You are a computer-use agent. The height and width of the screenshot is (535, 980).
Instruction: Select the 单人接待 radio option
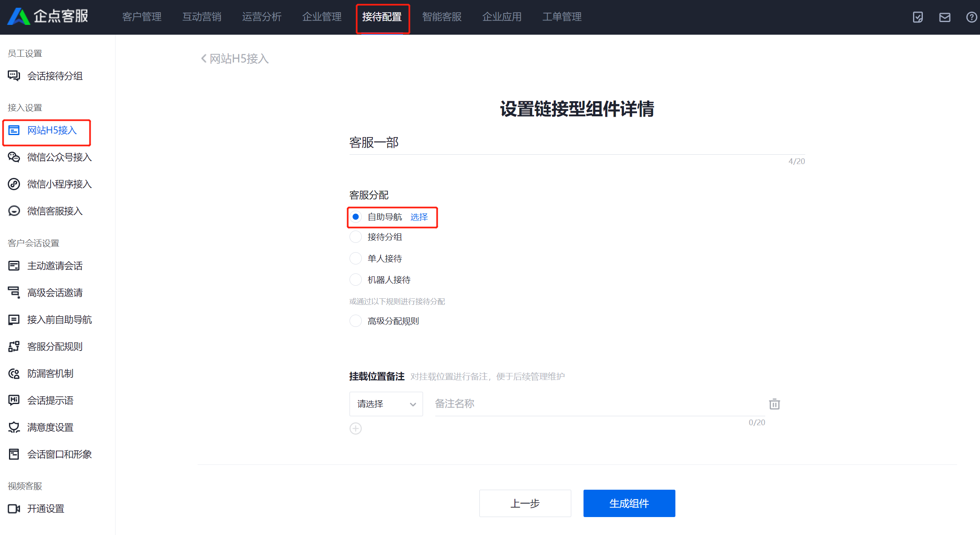pyautogui.click(x=356, y=258)
